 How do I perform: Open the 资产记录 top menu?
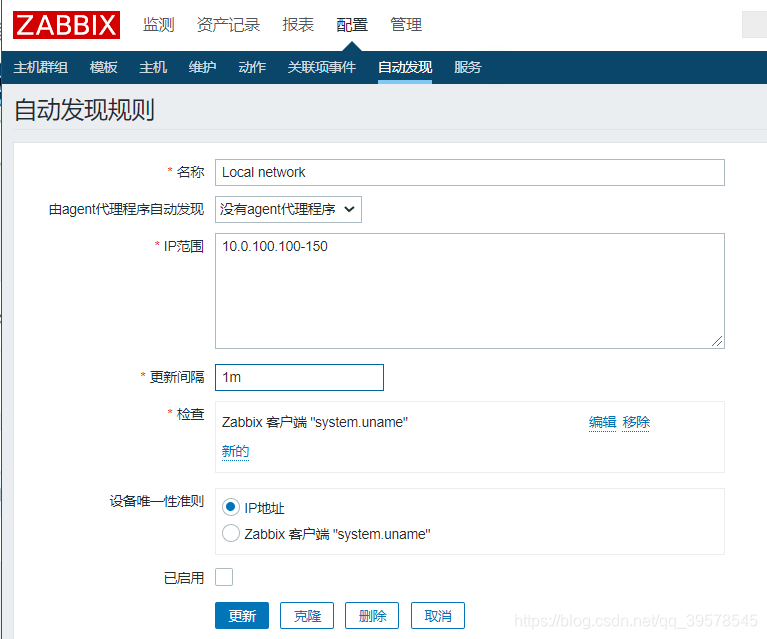(228, 24)
